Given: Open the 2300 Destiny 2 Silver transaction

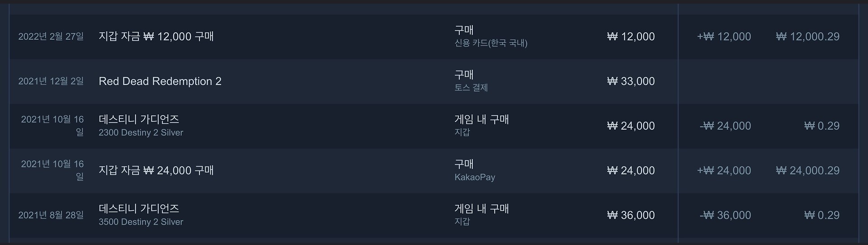Looking at the screenshot, I should point(141,132).
